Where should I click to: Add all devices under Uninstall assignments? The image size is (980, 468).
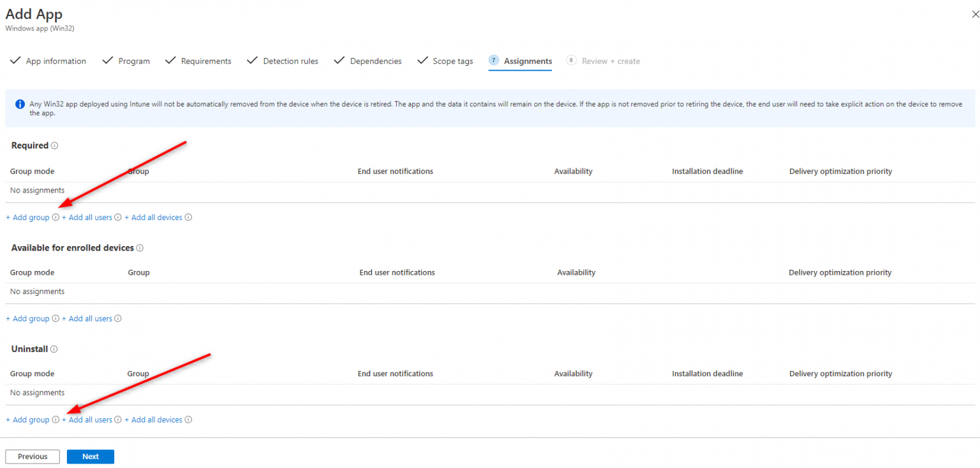154,420
